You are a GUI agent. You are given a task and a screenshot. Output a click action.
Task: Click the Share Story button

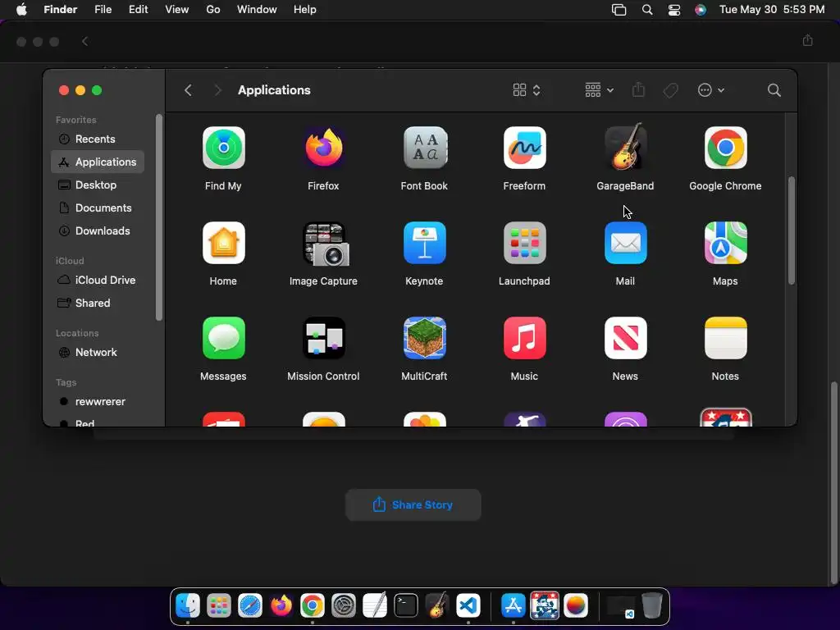click(x=413, y=504)
